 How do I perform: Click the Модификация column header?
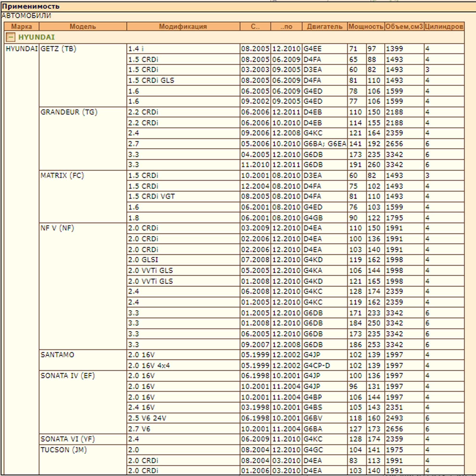pyautogui.click(x=183, y=26)
